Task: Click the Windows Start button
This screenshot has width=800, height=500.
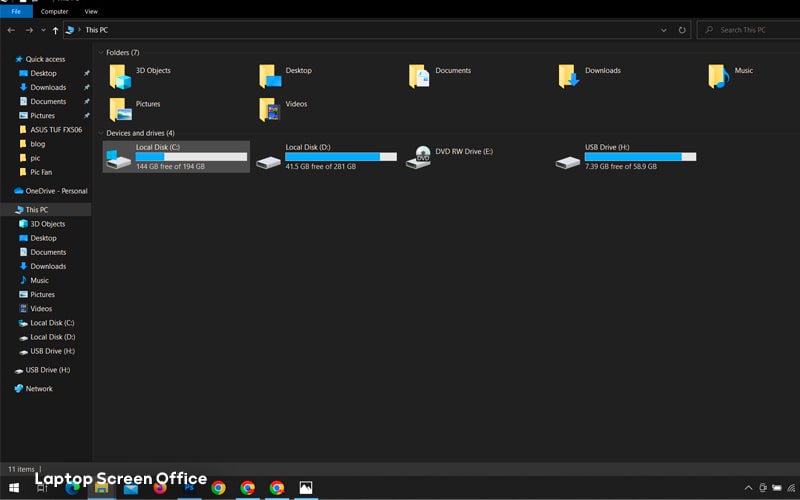Action: pyautogui.click(x=14, y=488)
